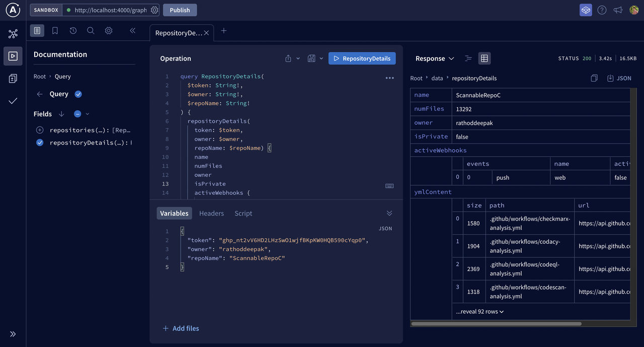Click the STATUS 200 indicator
The width and height of the screenshot is (644, 347).
coord(575,58)
